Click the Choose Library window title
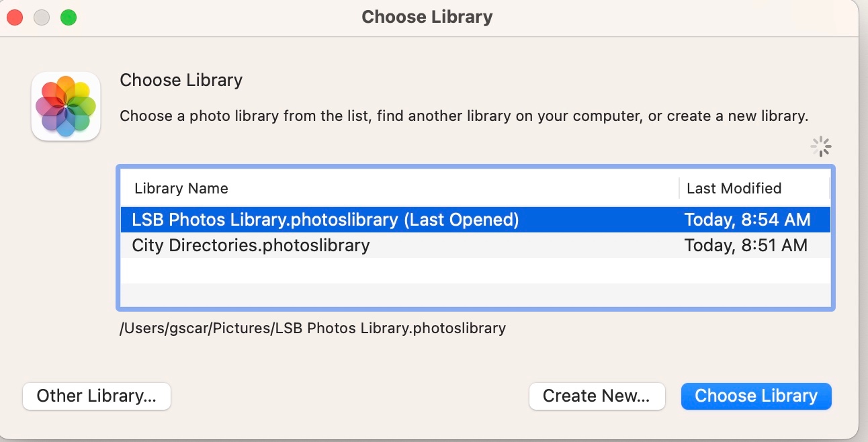Image resolution: width=868 pixels, height=442 pixels. (427, 17)
